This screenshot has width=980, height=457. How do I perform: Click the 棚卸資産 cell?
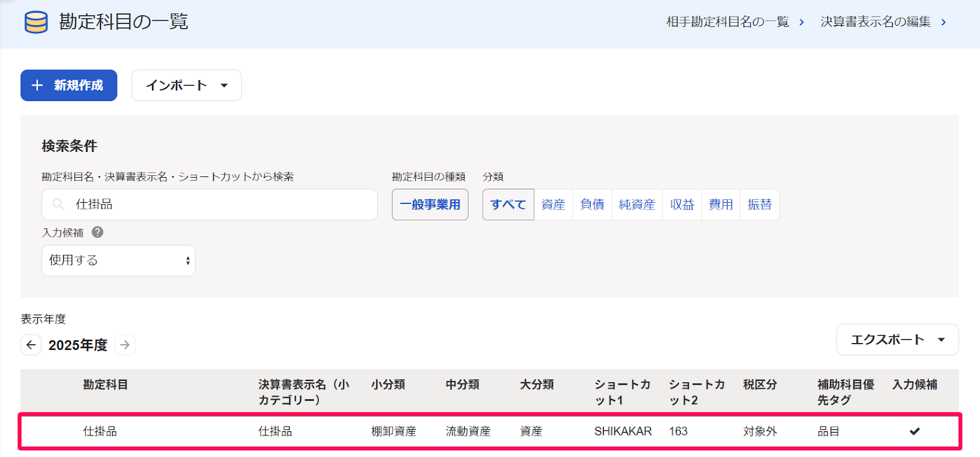point(394,431)
